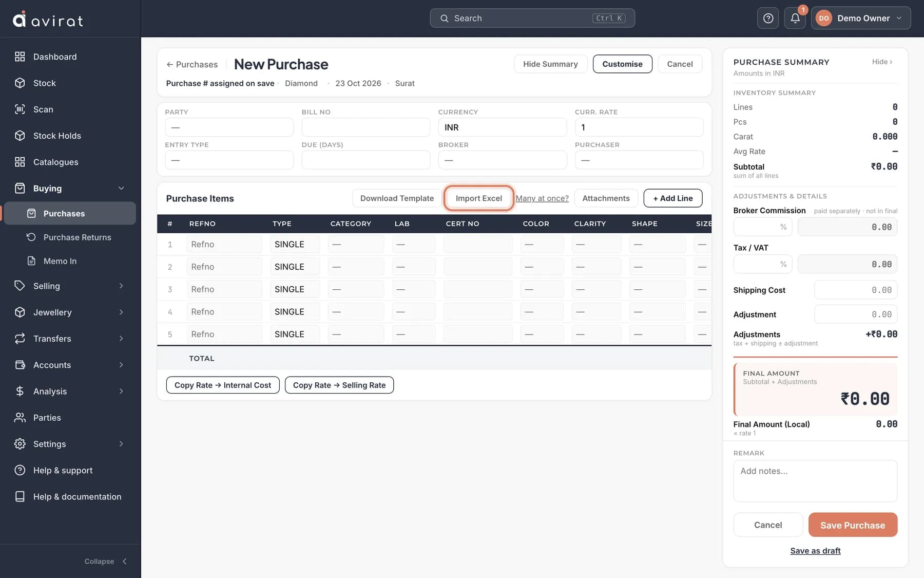Select the Avirat logo
Image resolution: width=924 pixels, height=578 pixels.
point(48,19)
